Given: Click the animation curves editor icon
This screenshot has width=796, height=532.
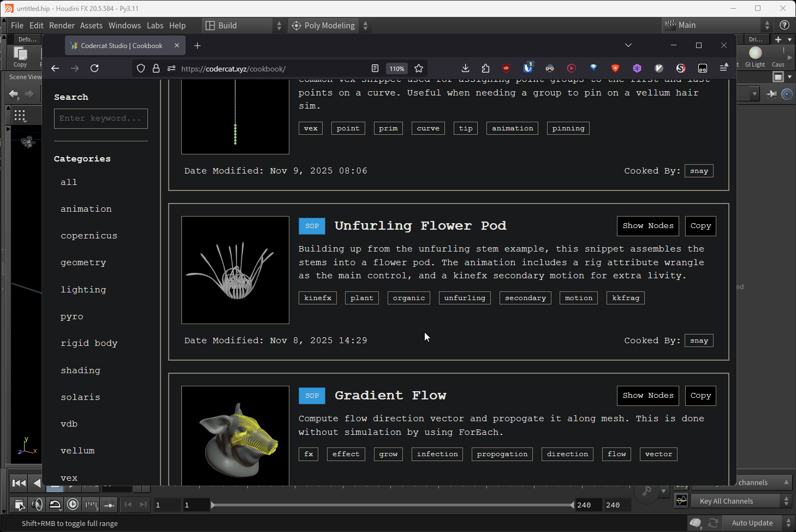Looking at the screenshot, I should pos(681,500).
